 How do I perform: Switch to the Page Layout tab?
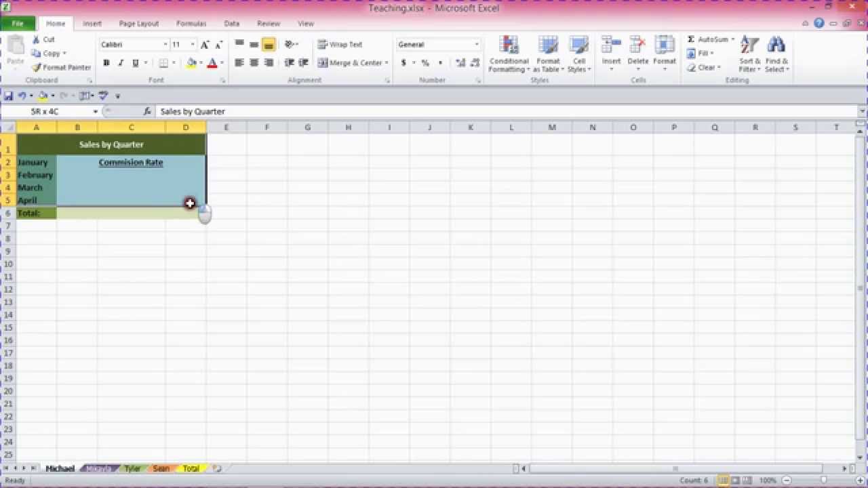coord(139,23)
